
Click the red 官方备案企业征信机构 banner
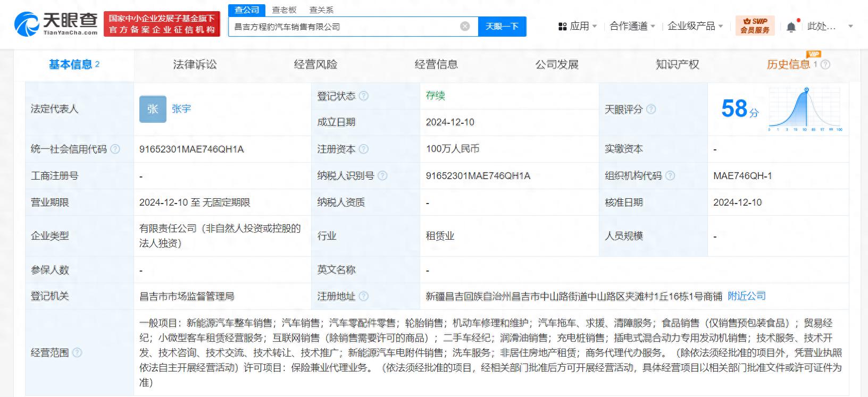point(162,24)
